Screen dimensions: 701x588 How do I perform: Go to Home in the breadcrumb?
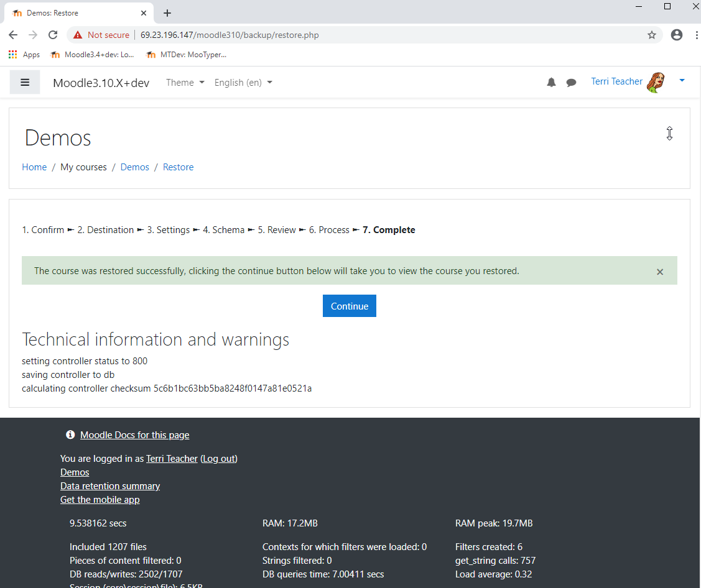click(34, 167)
